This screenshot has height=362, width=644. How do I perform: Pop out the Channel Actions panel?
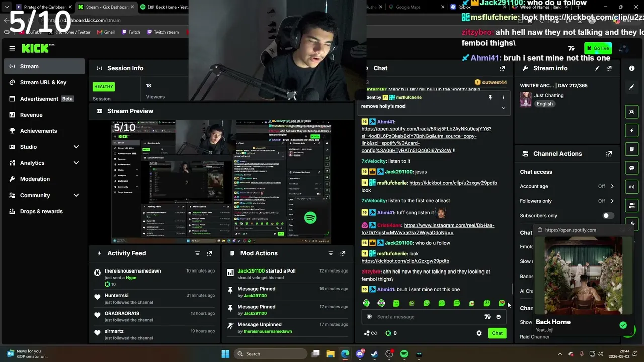[x=609, y=154]
